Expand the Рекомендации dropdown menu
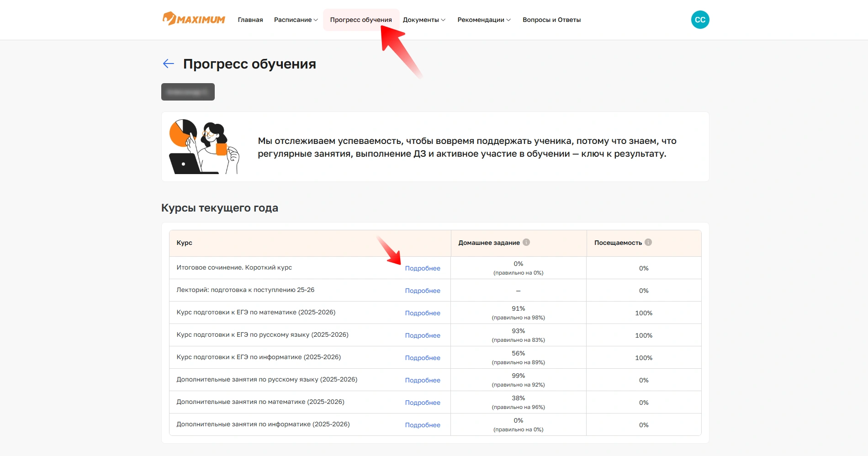 pos(484,20)
